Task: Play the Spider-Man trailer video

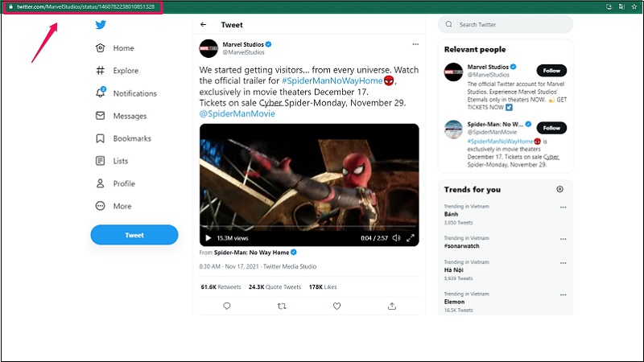Action: coord(208,238)
